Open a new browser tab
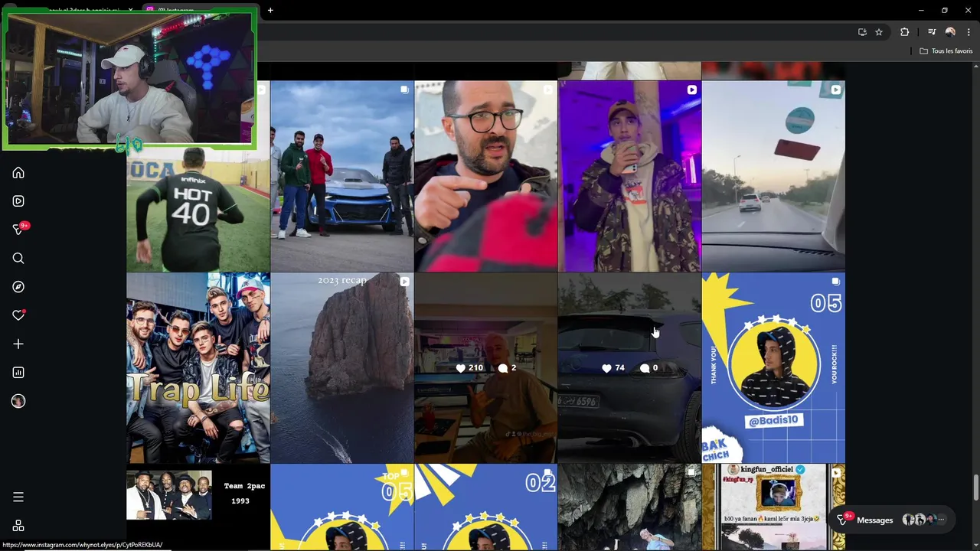 coord(270,10)
